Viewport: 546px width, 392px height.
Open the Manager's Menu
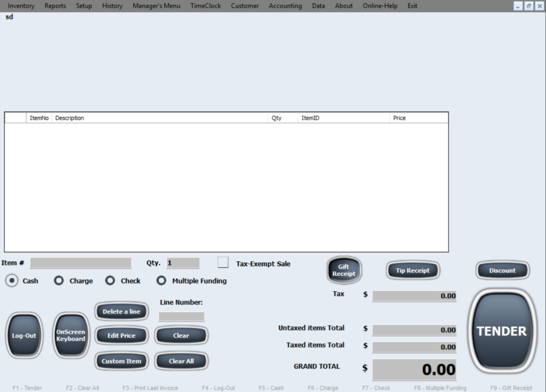[x=156, y=6]
